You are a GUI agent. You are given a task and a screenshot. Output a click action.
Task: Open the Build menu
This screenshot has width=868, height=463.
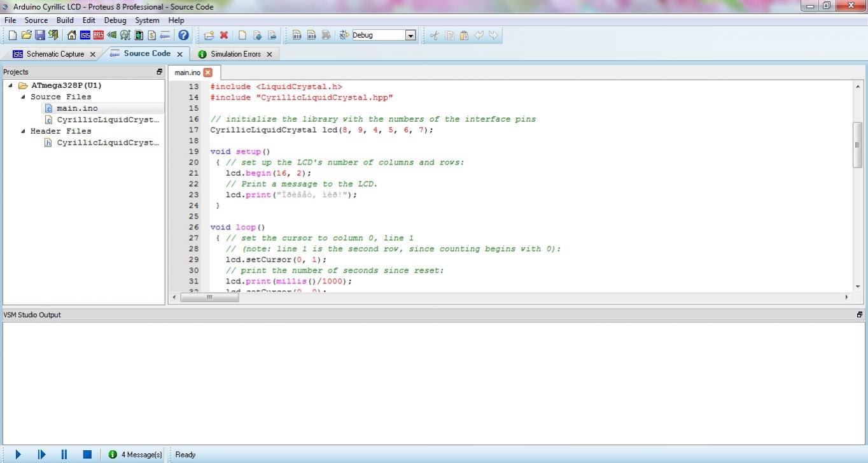[x=65, y=20]
